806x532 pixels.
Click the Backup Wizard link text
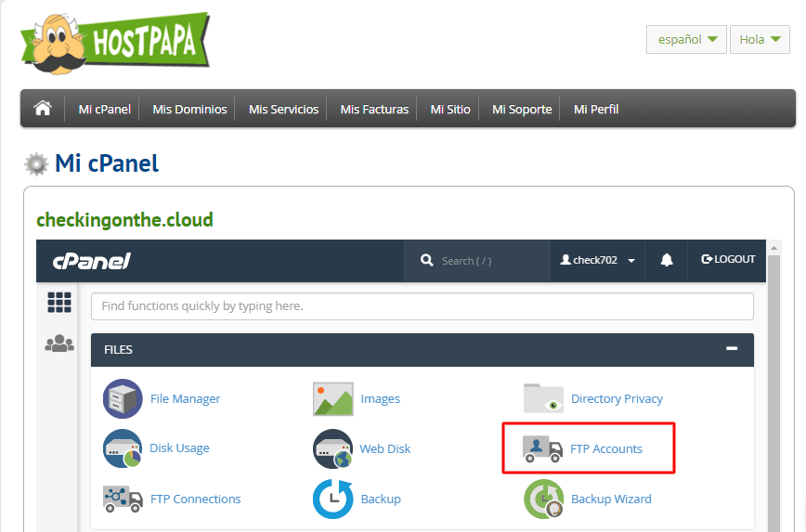coord(611,500)
